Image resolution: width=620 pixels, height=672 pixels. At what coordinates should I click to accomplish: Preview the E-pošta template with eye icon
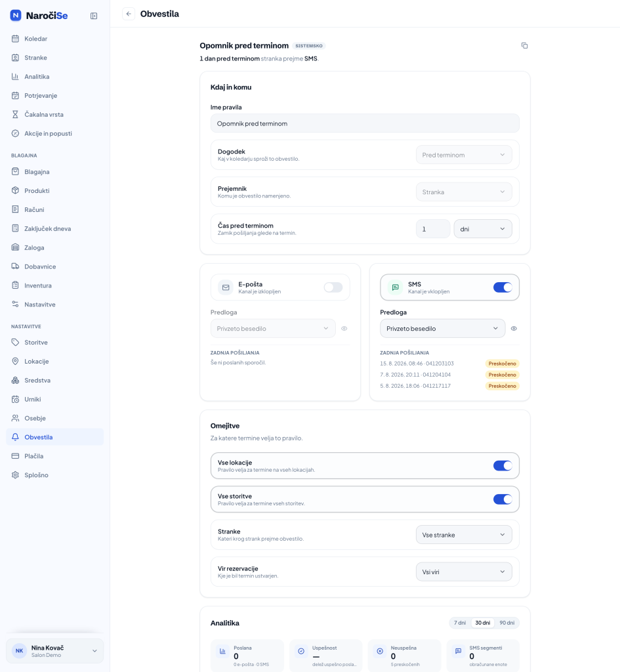(x=344, y=328)
